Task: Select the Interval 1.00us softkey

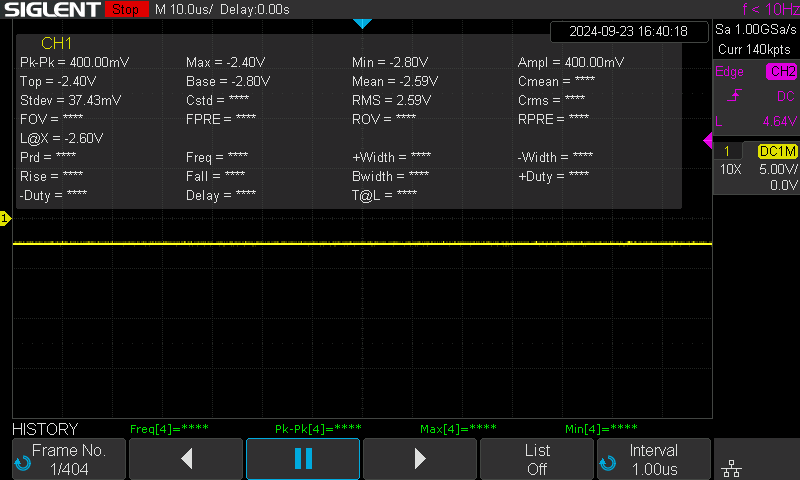Action: [x=654, y=458]
